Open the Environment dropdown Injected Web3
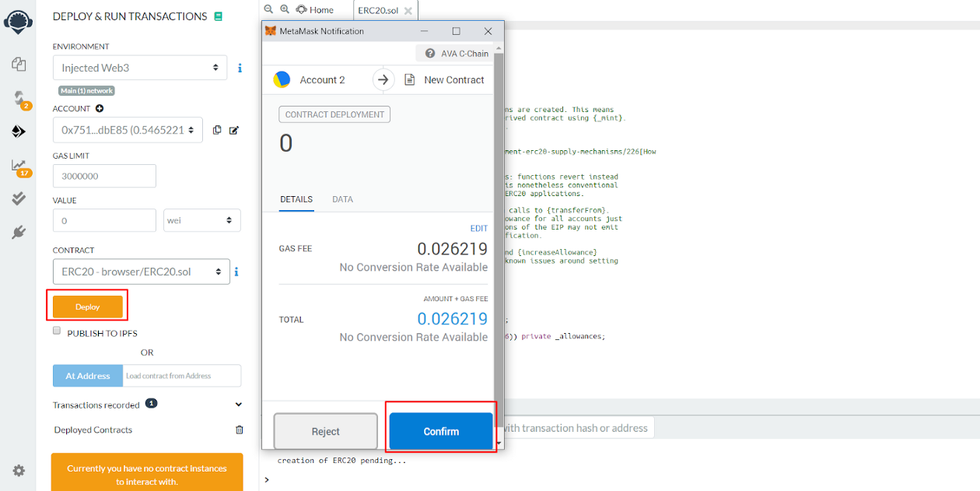The width and height of the screenshot is (980, 491). 140,68
